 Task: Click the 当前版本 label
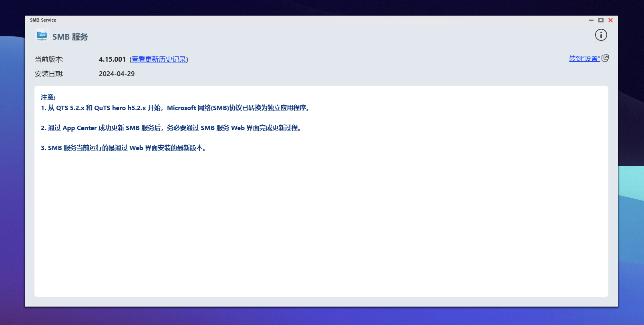(49, 59)
